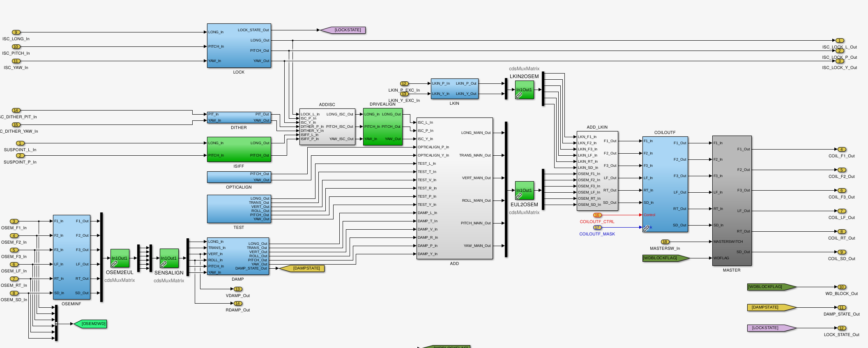The height and width of the screenshot is (348, 868).
Task: Click the link icon on COILOUTF block
Action: click(x=646, y=228)
